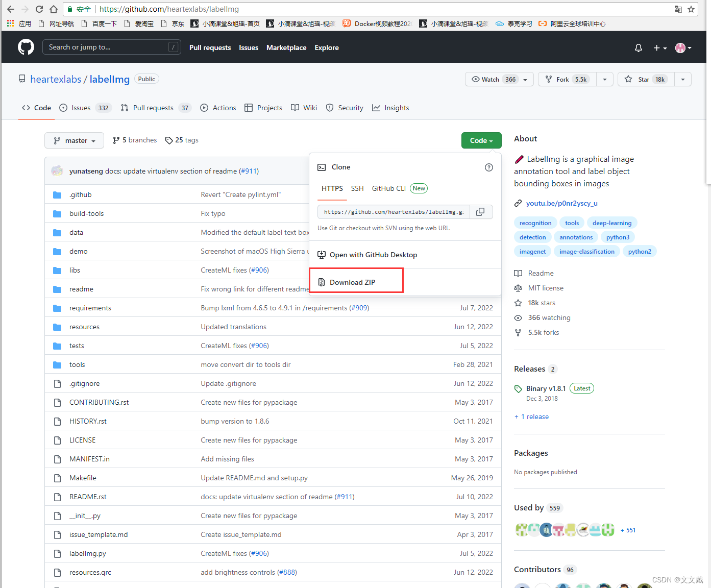This screenshot has height=588, width=711.
Task: Select the GitHub CLI clone tab
Action: point(389,188)
